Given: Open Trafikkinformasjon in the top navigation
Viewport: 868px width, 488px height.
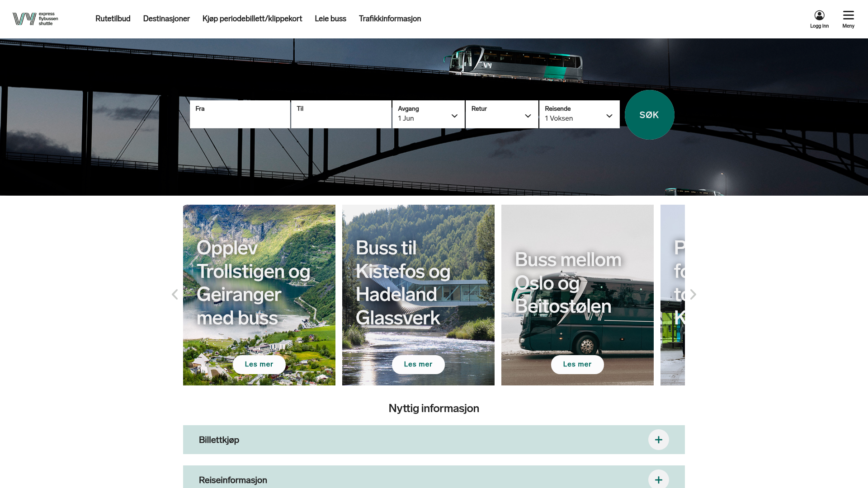Looking at the screenshot, I should pyautogui.click(x=390, y=19).
